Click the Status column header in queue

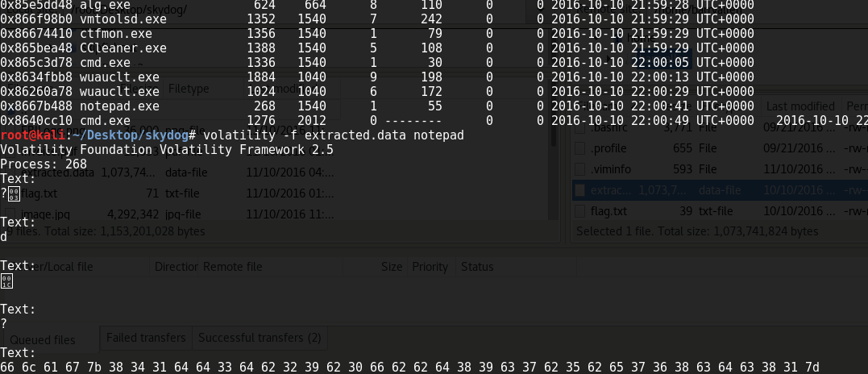[x=477, y=267]
